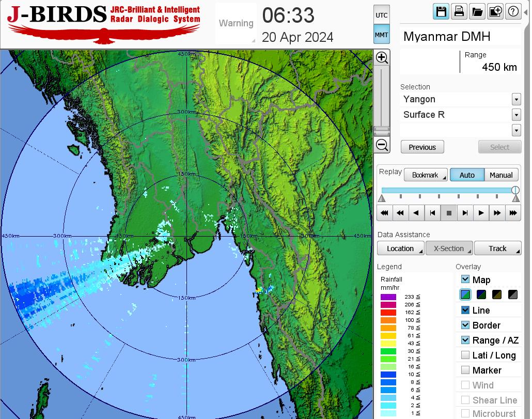The image size is (532, 419).
Task: Open the Bookmark dropdown button
Action: pos(426,175)
